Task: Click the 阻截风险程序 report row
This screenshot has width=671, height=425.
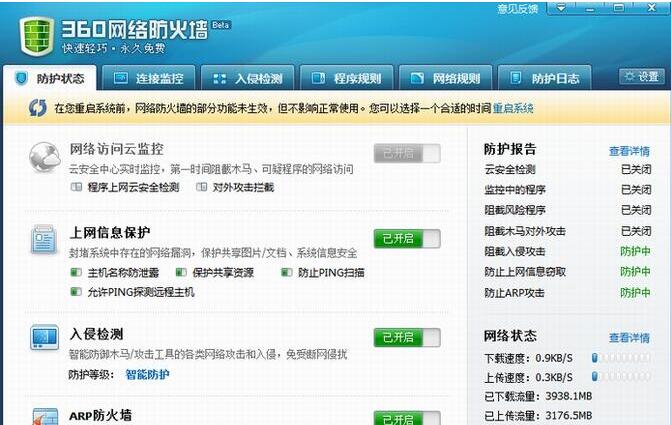Action: [x=567, y=210]
